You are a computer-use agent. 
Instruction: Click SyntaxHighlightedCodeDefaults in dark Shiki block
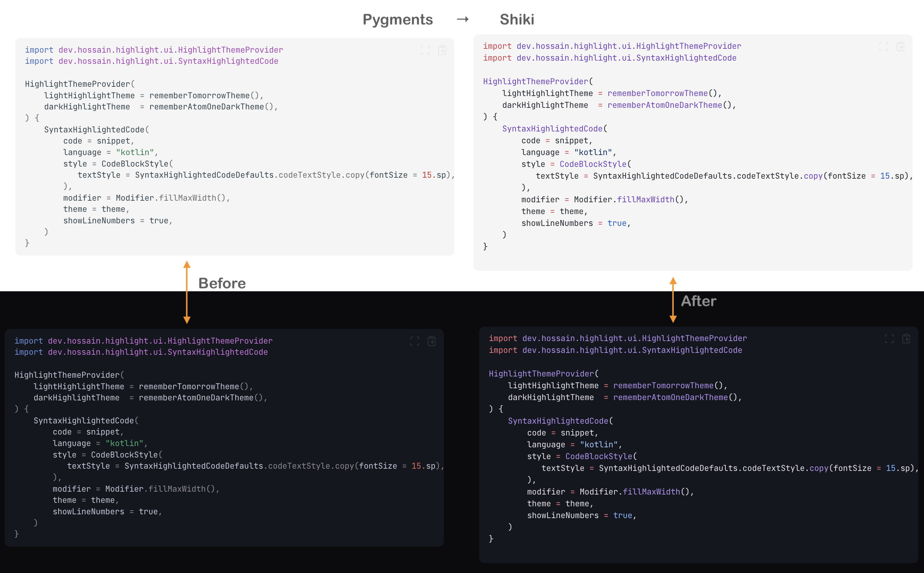point(668,468)
